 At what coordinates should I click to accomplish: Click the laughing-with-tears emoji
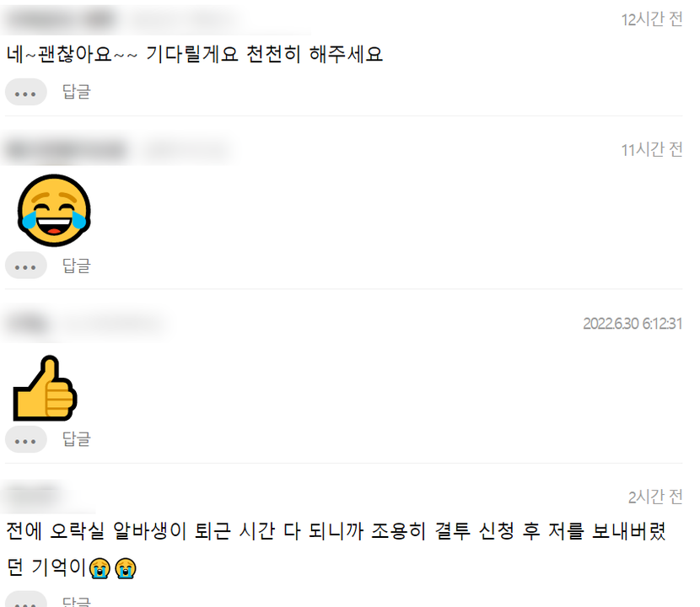pos(54,210)
